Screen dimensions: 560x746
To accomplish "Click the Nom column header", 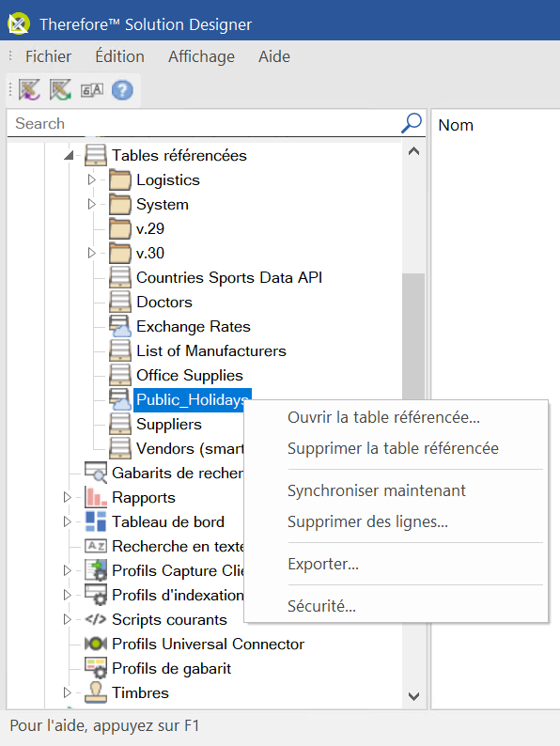I will [456, 125].
